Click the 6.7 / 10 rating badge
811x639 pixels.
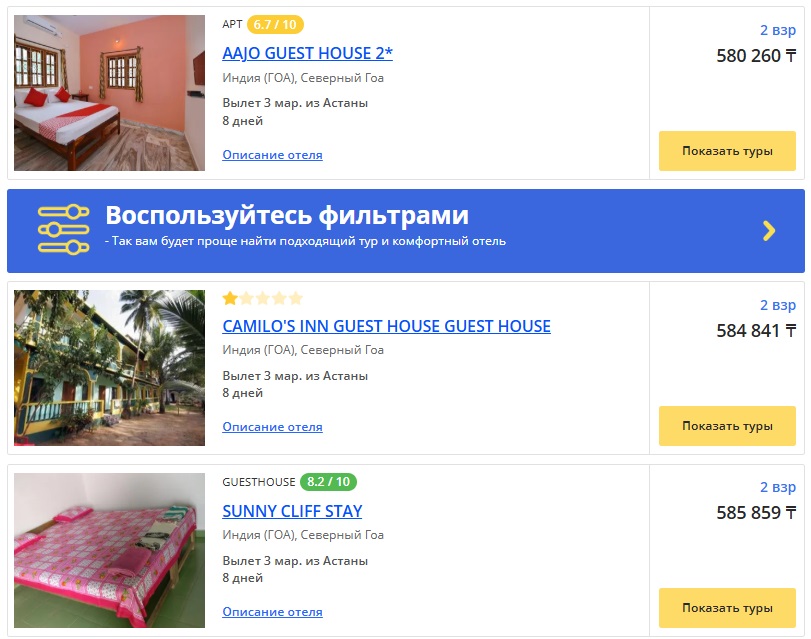tap(275, 24)
